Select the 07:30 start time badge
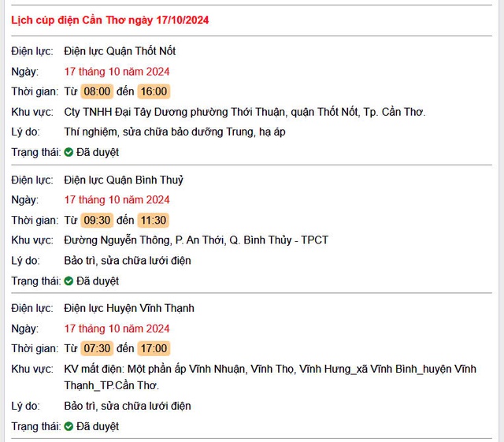The height and width of the screenshot is (442, 504). (97, 348)
